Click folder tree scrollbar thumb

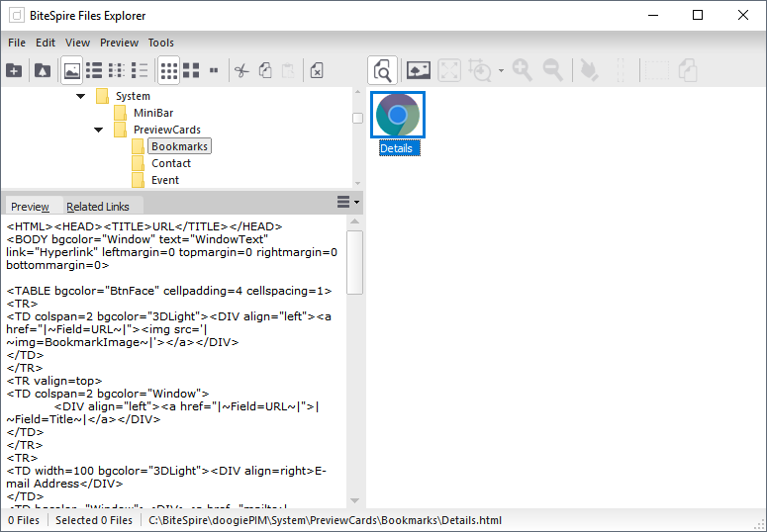[357, 119]
